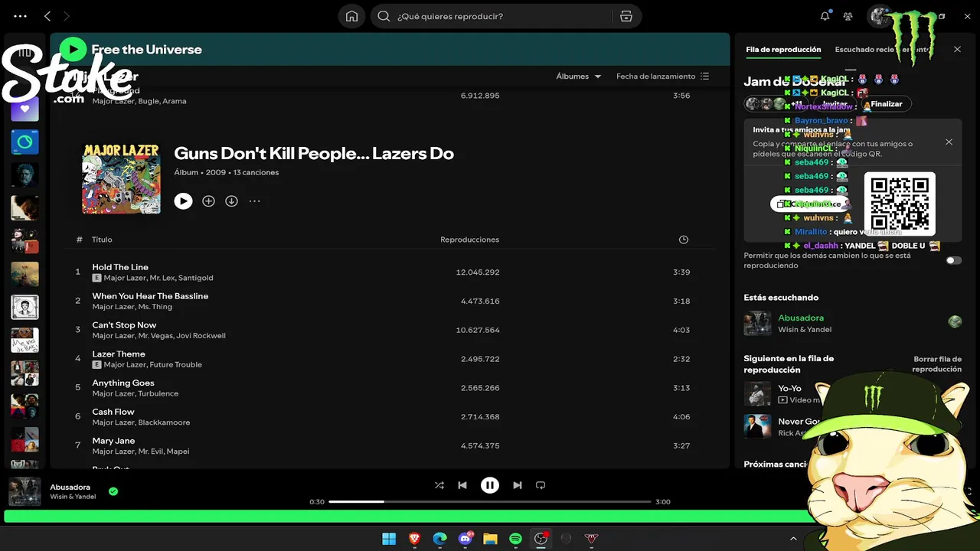
Task: Open artist link Jovi Rockwell
Action: click(x=201, y=336)
